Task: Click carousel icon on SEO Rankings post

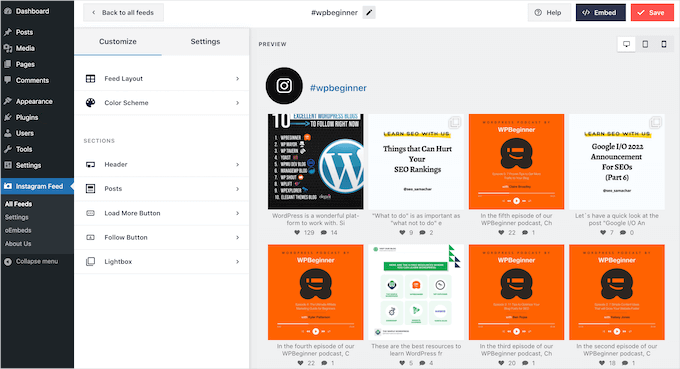Action: (x=454, y=123)
